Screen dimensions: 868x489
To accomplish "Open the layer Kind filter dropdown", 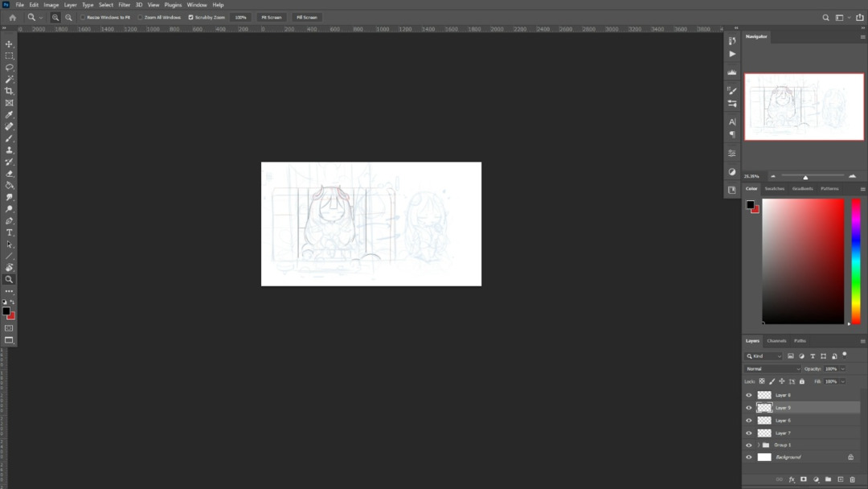I will [x=764, y=355].
